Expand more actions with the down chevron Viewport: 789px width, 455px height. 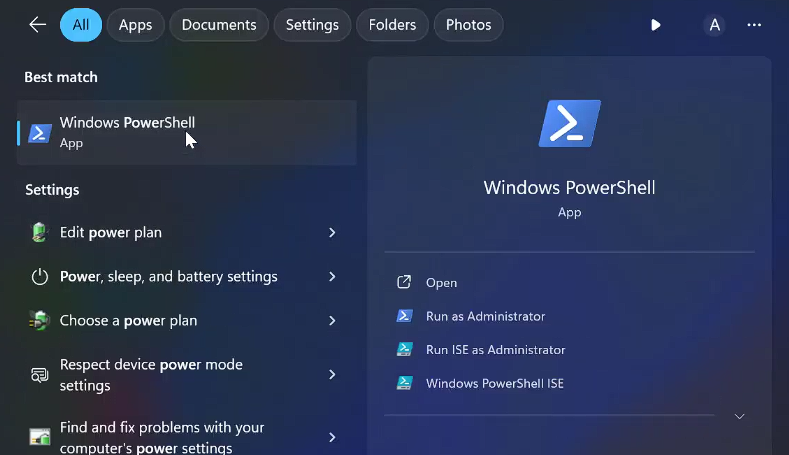coord(739,416)
